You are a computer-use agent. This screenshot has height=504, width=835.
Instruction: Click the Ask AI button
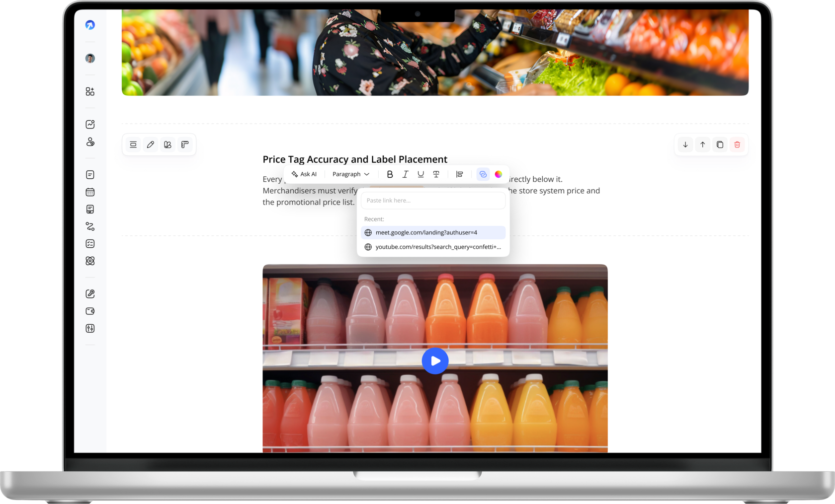[304, 174]
